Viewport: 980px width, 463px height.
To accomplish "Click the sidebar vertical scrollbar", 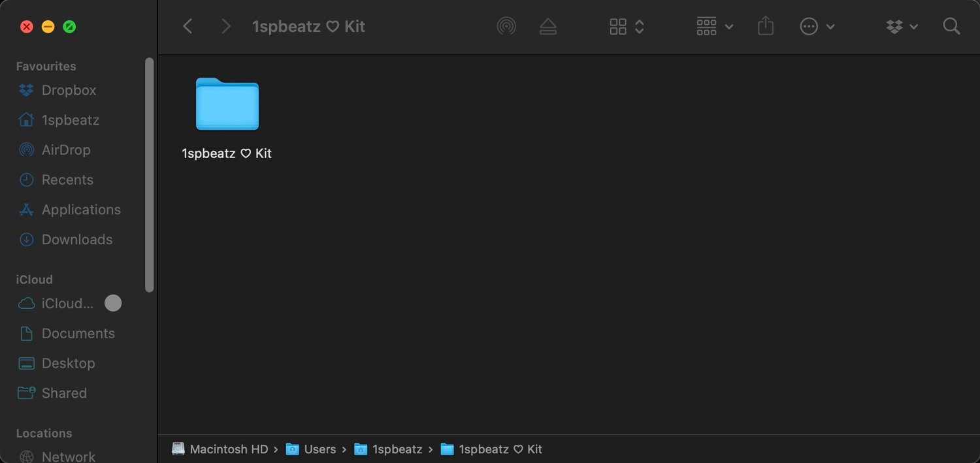I will pos(150,175).
